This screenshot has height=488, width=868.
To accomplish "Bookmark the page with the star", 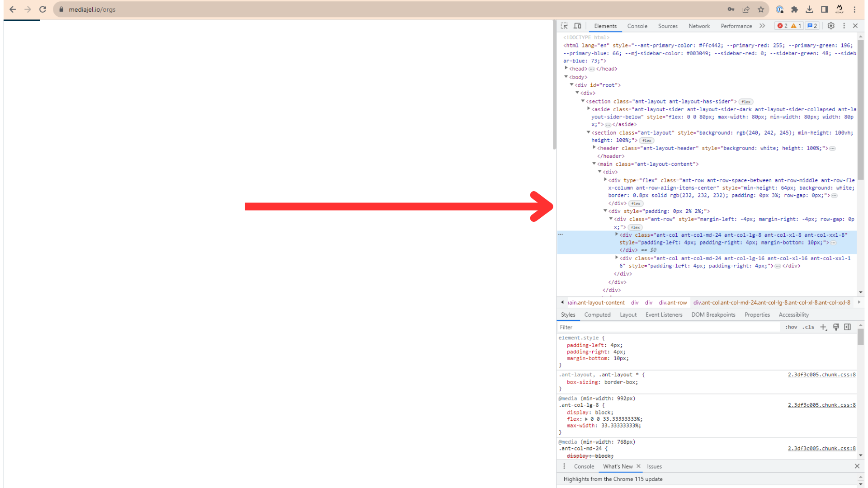I will 761,9.
